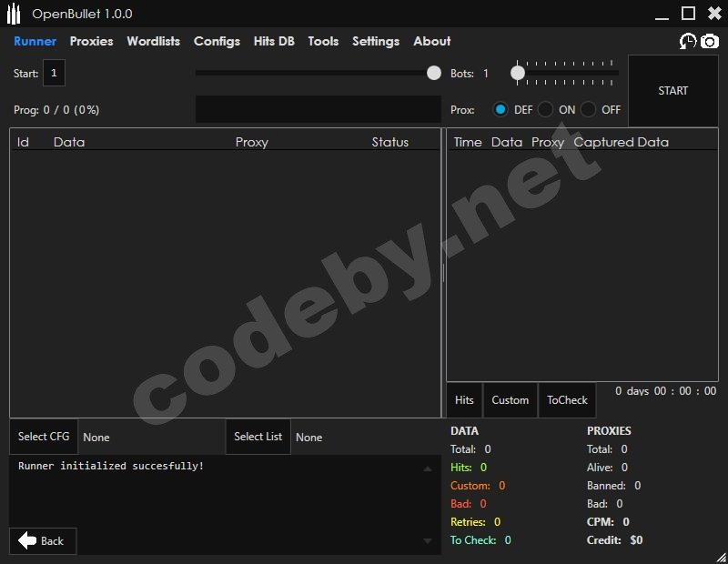Select the DEF proxy mode radio button
Image resolution: width=728 pixels, height=564 pixels.
(500, 109)
